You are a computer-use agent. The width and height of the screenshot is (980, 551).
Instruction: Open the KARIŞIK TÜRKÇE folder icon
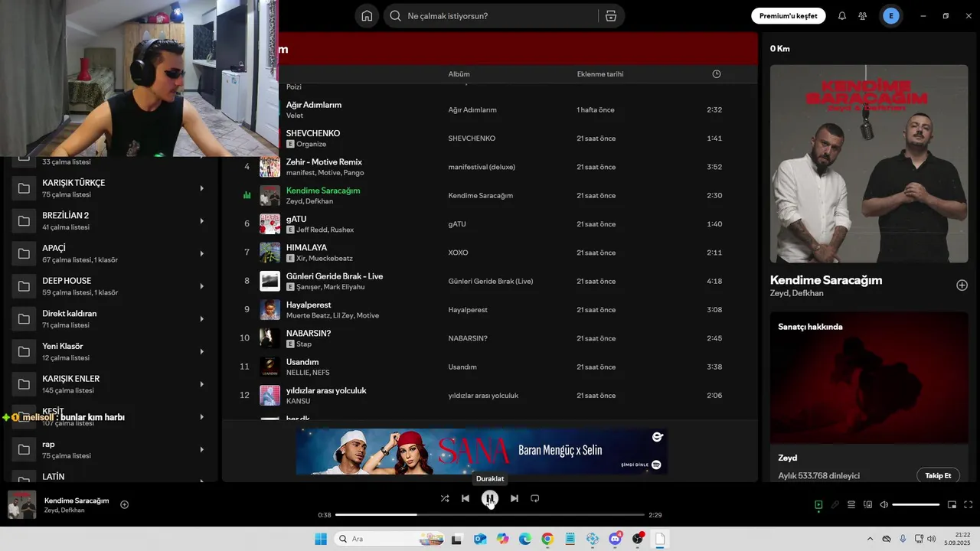pos(24,188)
